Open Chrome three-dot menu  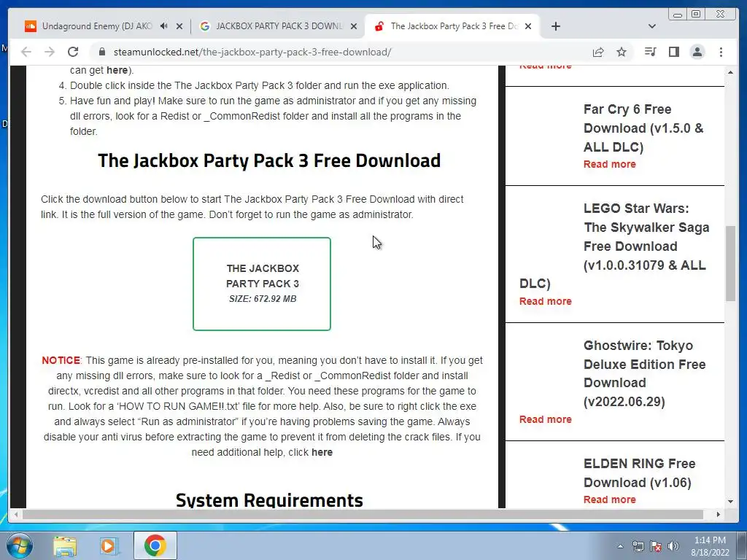721,52
